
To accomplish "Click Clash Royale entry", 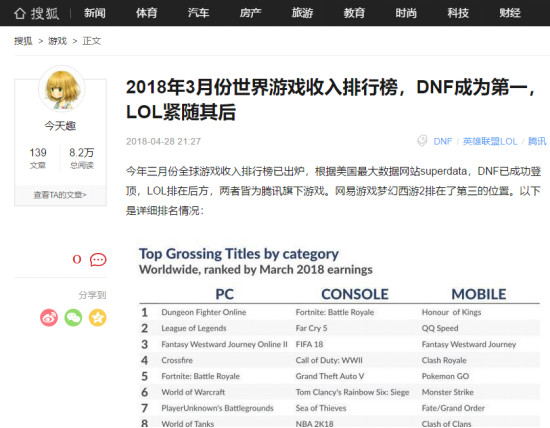I will click(x=444, y=360).
